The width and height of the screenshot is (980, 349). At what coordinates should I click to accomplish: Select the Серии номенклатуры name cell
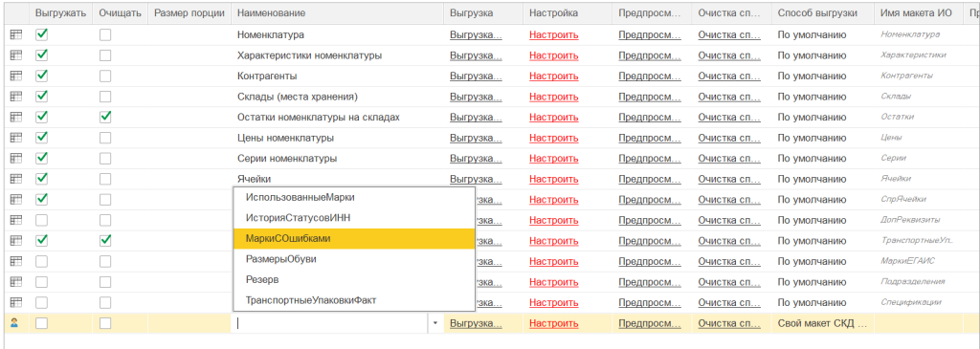[337, 159]
